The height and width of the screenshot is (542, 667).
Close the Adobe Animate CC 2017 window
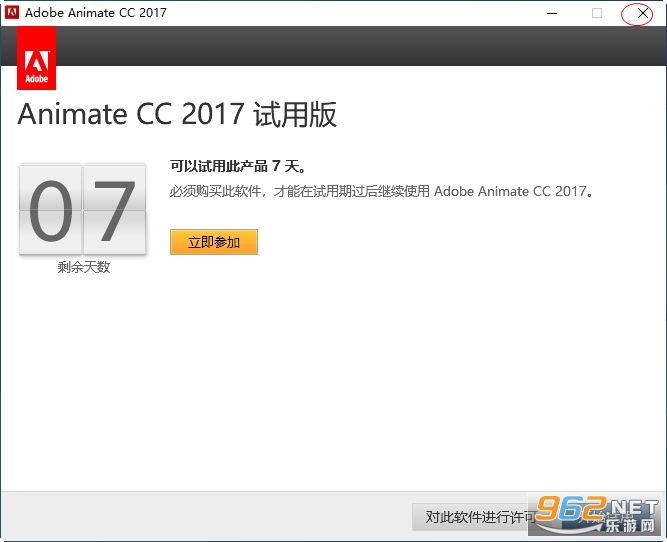[x=642, y=13]
